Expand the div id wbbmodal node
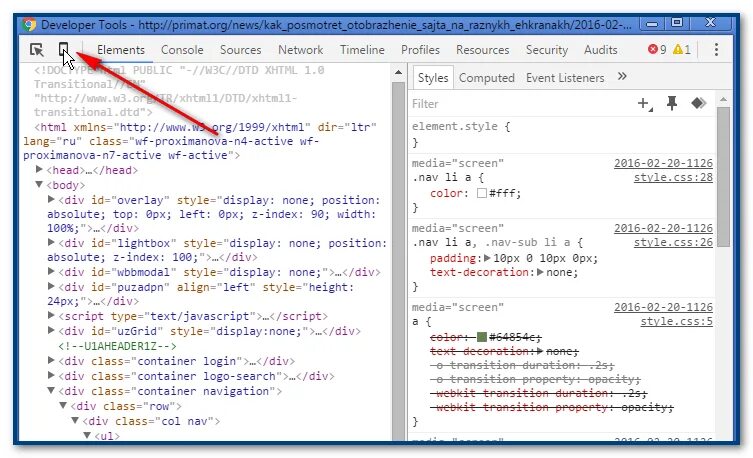This screenshot has width=753, height=458. (x=51, y=271)
